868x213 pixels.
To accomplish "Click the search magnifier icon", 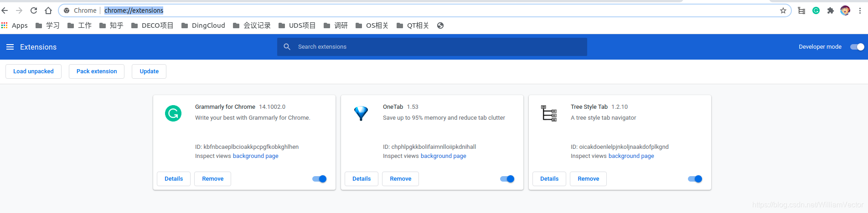I will pos(287,47).
